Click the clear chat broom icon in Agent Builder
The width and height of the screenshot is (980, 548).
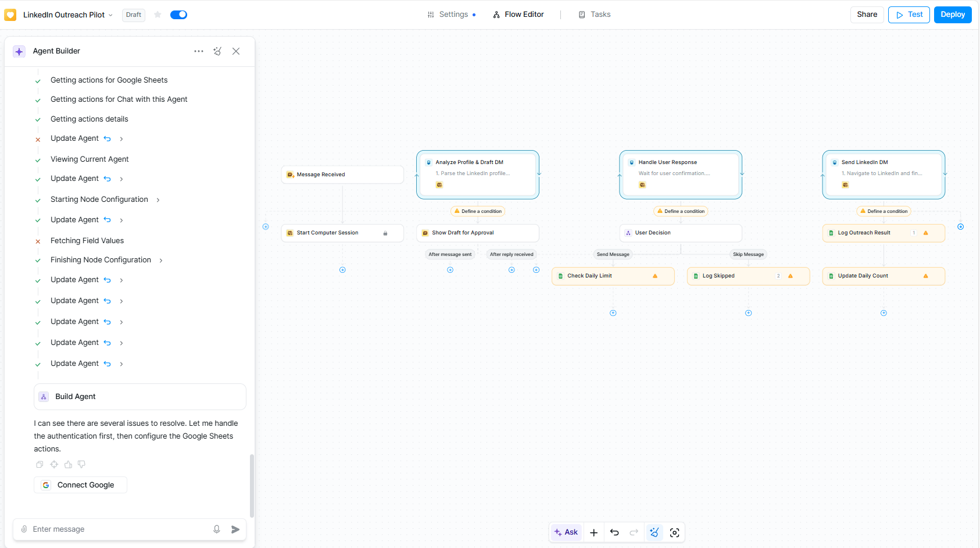217,51
